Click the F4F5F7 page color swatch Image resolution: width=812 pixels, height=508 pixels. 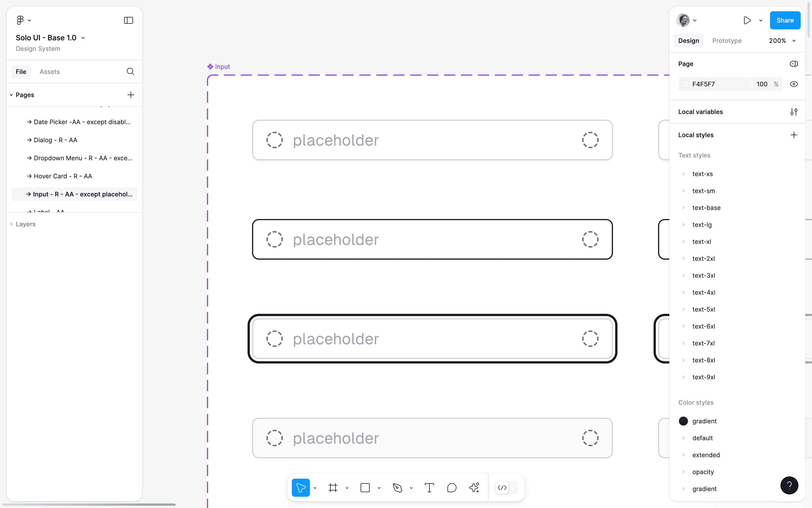tap(685, 84)
